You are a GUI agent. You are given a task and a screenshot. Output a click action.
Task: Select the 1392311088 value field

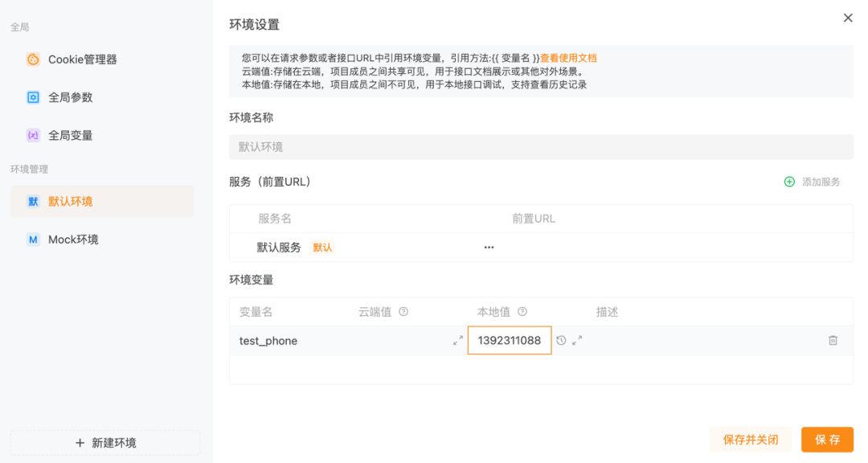click(510, 340)
